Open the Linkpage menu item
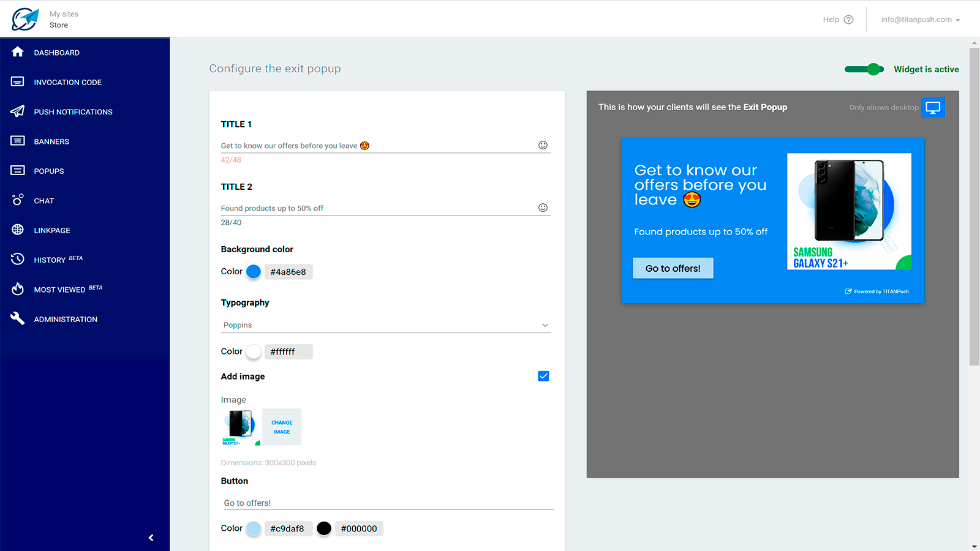The image size is (980, 551). click(x=52, y=230)
